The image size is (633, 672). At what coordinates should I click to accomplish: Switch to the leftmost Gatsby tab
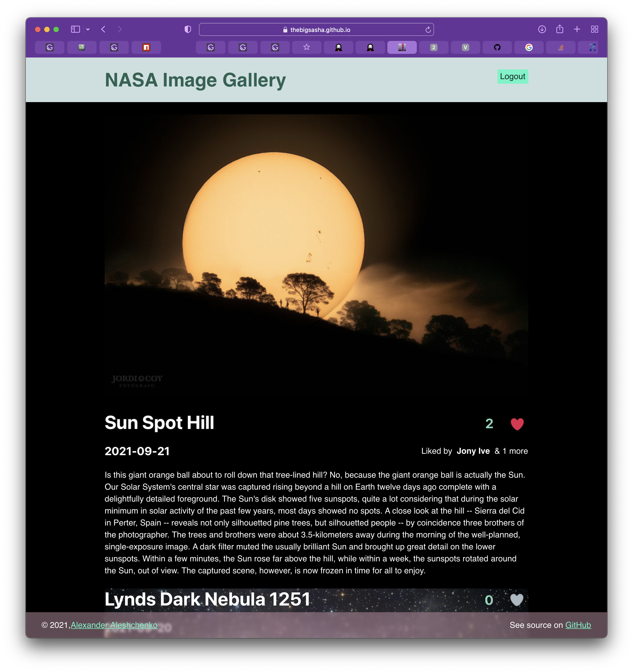[x=50, y=47]
